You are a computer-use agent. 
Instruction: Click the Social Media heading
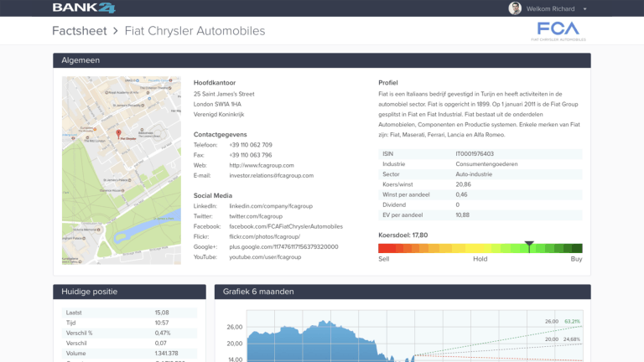pos(213,196)
